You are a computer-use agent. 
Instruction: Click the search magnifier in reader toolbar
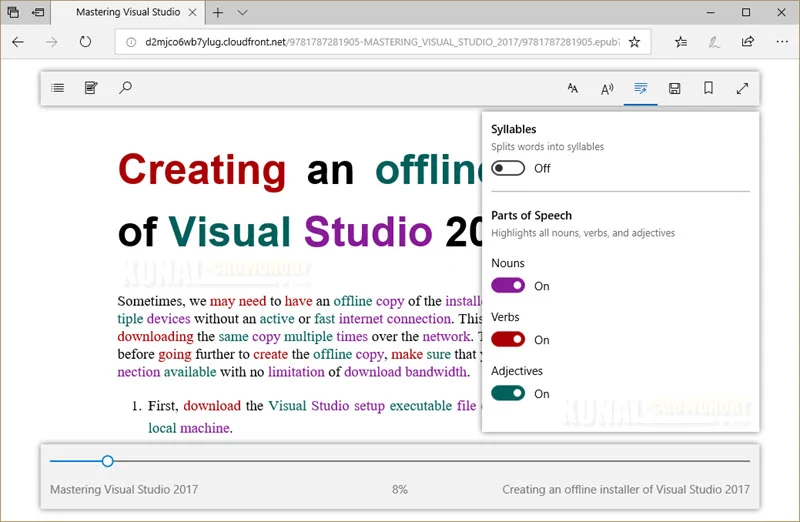[x=126, y=88]
